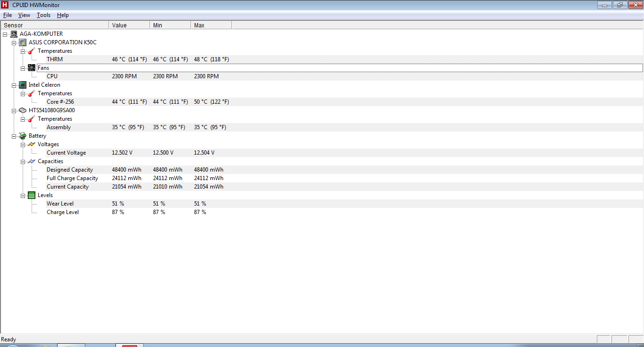Click the green Levels icon
Screen dimensions: 644x347
pos(32,195)
